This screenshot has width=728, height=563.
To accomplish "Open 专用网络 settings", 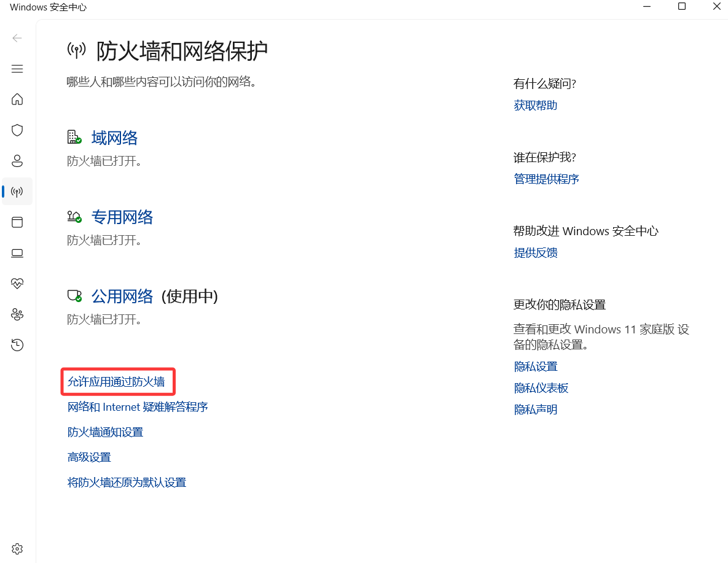I will (x=122, y=217).
